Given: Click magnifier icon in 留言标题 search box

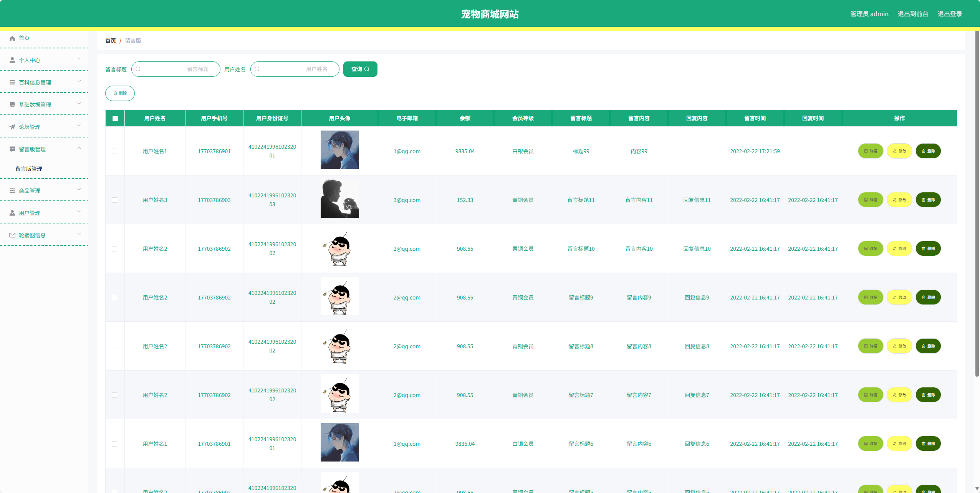Looking at the screenshot, I should 138,69.
